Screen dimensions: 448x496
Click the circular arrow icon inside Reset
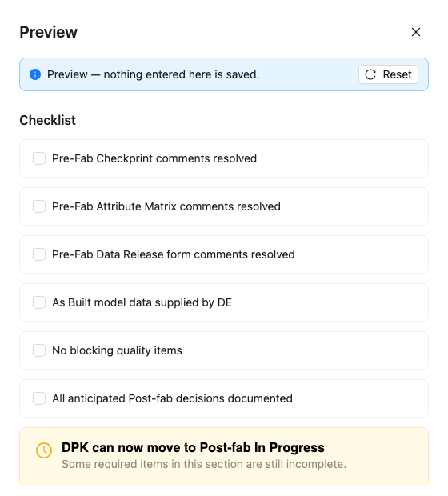point(370,74)
